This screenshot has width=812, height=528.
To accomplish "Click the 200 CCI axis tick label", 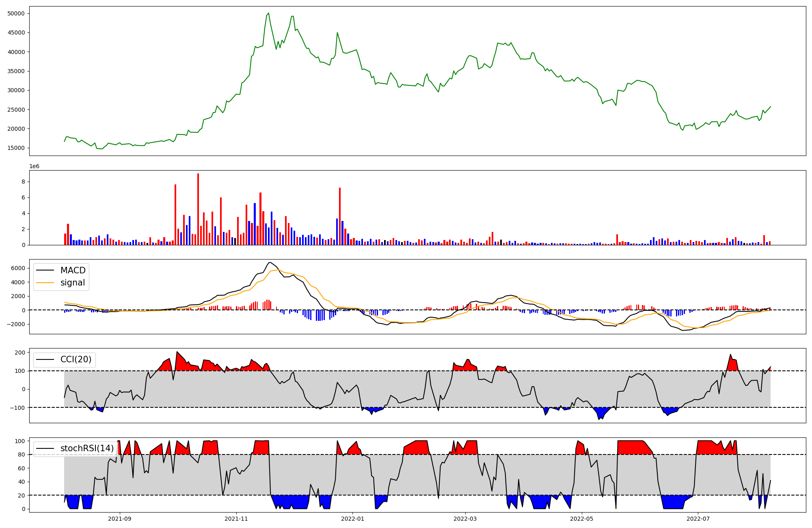I will pos(20,353).
